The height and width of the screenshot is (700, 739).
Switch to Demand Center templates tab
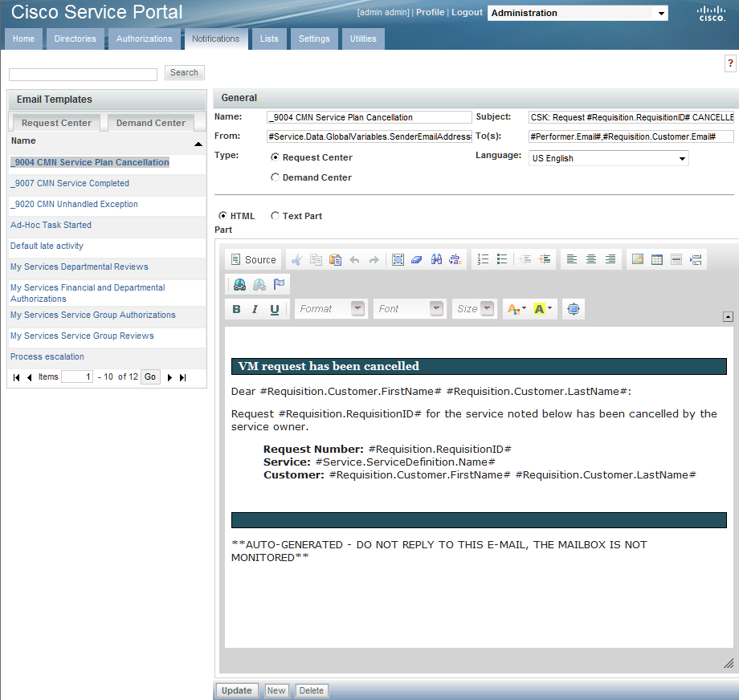(151, 123)
